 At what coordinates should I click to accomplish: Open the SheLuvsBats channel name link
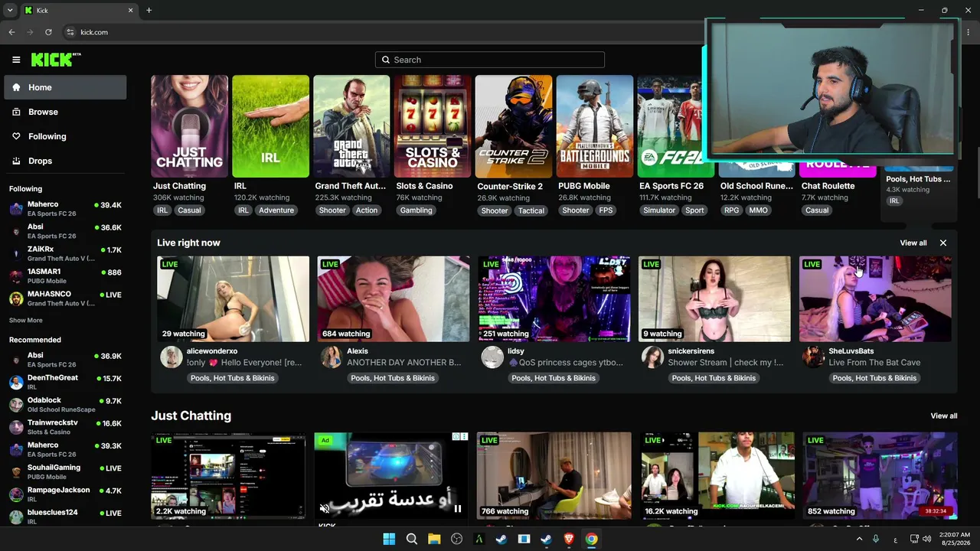coord(851,351)
